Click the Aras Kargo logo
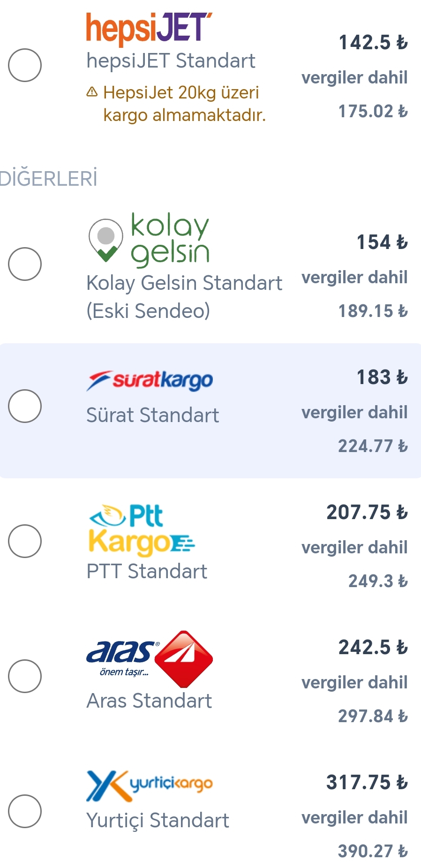This screenshot has width=421, height=868. (150, 659)
